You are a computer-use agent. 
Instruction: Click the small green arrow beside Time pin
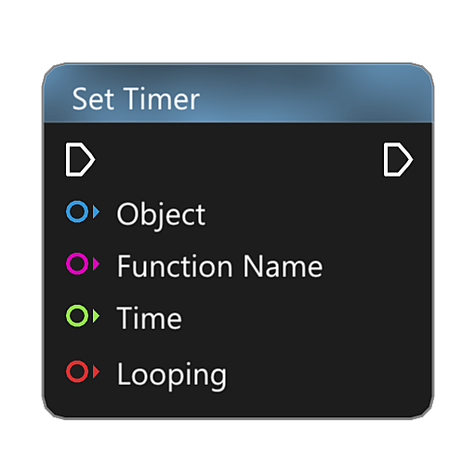[96, 316]
